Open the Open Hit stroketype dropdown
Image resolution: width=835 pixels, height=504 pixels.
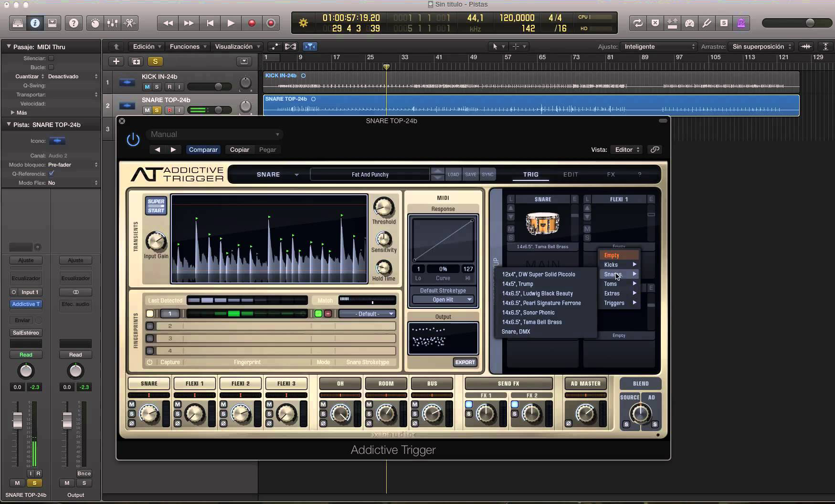pyautogui.click(x=444, y=299)
